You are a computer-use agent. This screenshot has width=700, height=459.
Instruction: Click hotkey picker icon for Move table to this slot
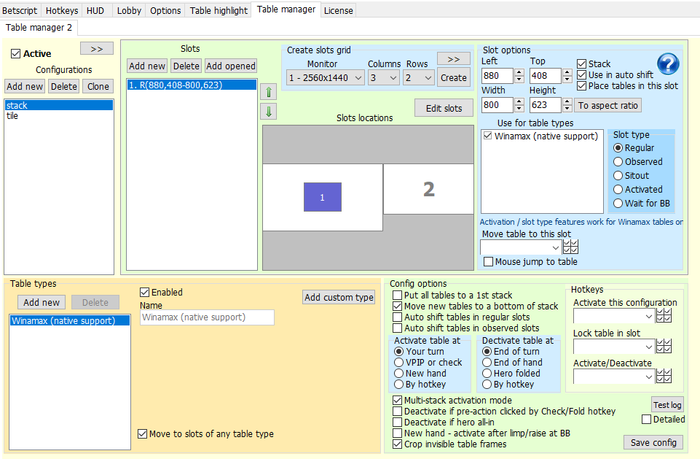[x=571, y=247]
